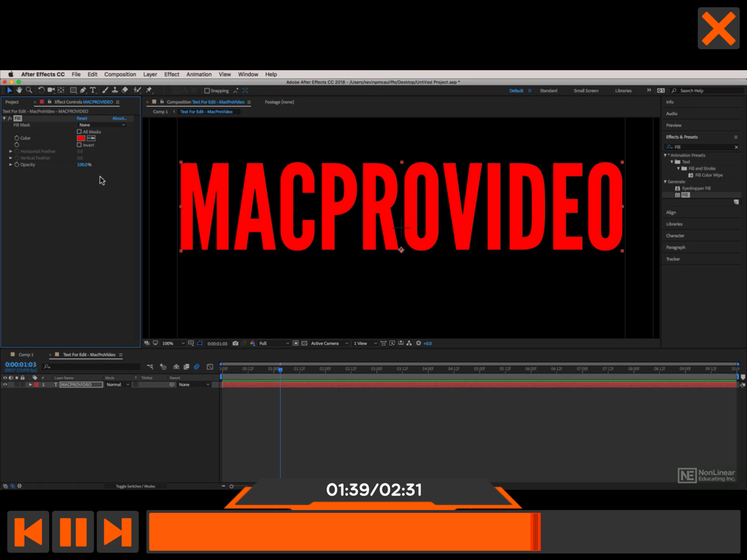
Task: Collapse the Generate effects category
Action: (x=666, y=182)
